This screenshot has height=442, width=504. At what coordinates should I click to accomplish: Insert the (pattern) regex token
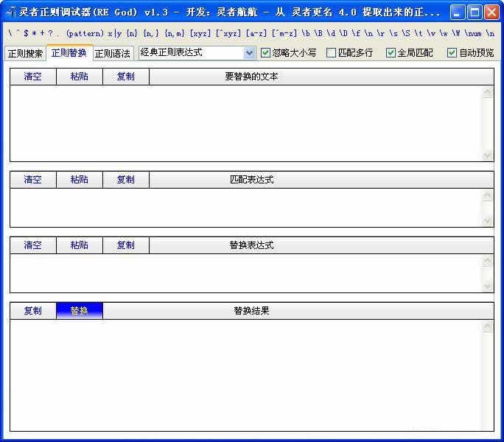[x=85, y=34]
